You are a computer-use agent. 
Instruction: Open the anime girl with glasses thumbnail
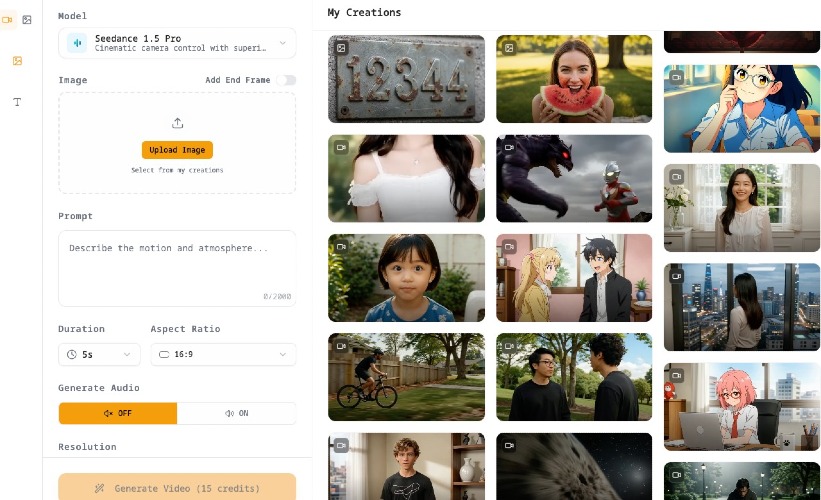[742, 109]
